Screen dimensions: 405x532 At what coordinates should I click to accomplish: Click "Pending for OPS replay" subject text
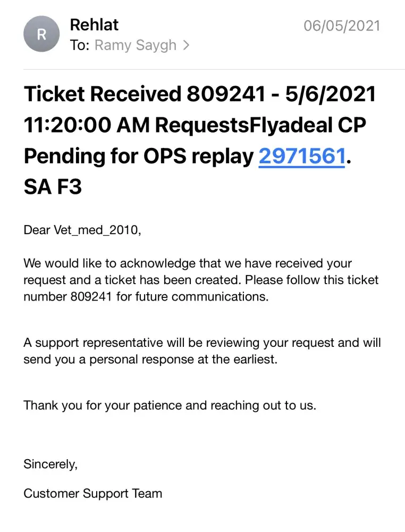pos(138,156)
